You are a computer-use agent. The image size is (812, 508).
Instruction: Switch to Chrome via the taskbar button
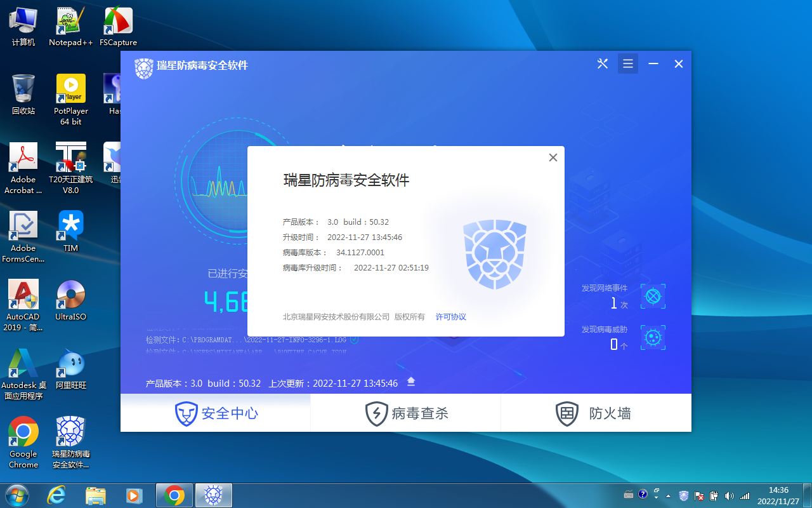point(174,495)
